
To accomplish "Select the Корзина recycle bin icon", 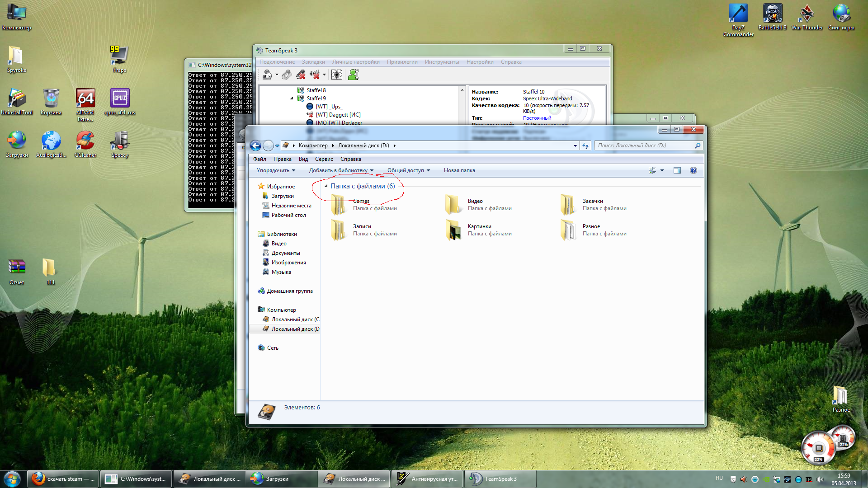I will [x=51, y=102].
